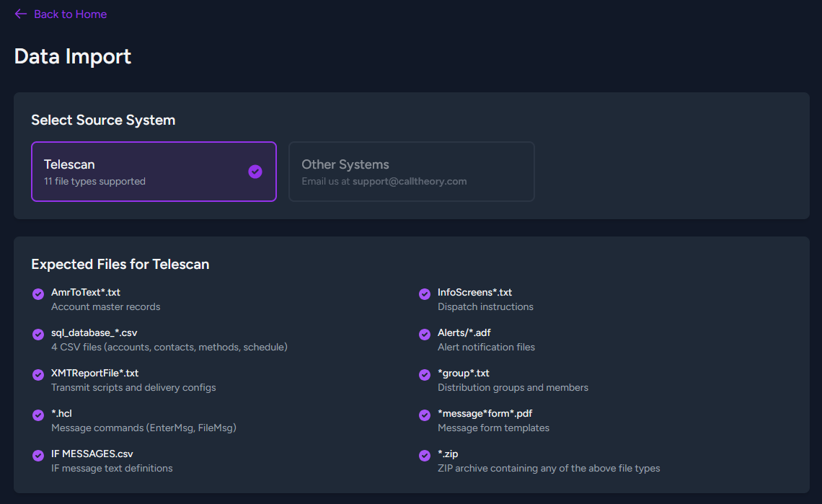This screenshot has width=822, height=504.
Task: Click the Expected Files for Telescan heading
Action: tap(120, 265)
